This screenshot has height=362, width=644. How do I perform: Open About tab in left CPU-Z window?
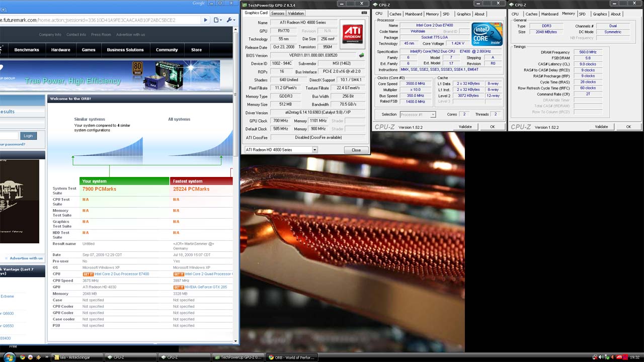tap(480, 14)
